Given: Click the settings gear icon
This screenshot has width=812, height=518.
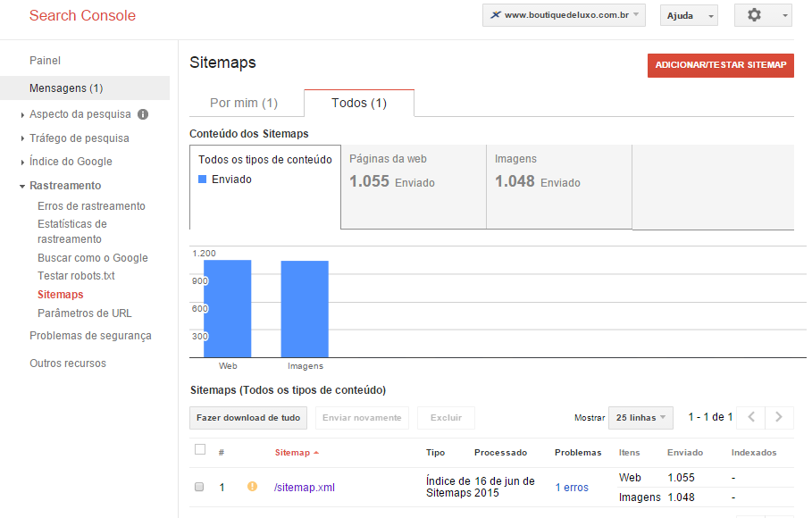Looking at the screenshot, I should pos(754,15).
